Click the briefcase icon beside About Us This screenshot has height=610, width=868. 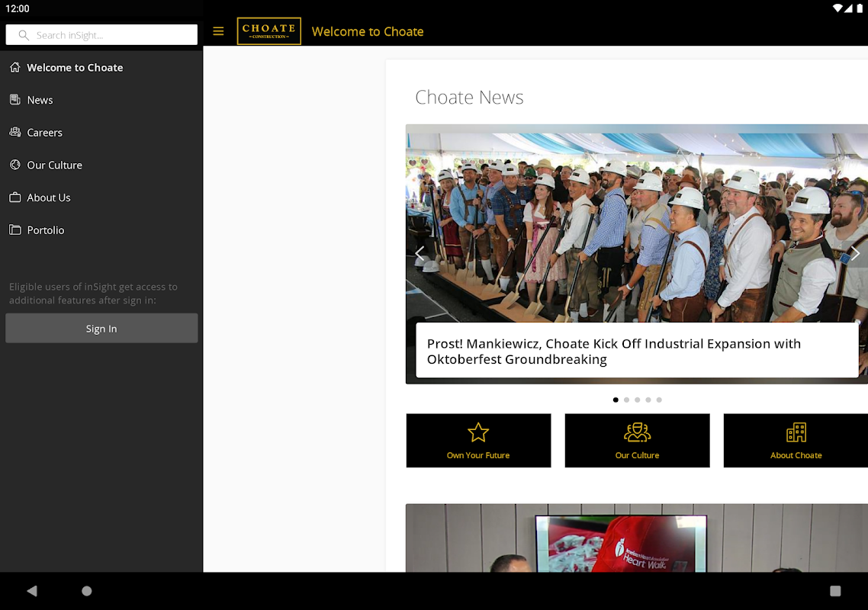15,197
